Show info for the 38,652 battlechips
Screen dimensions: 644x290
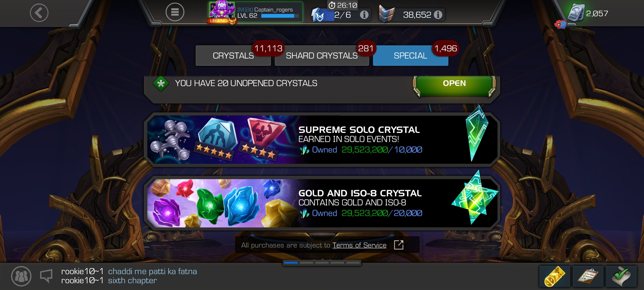(438, 15)
